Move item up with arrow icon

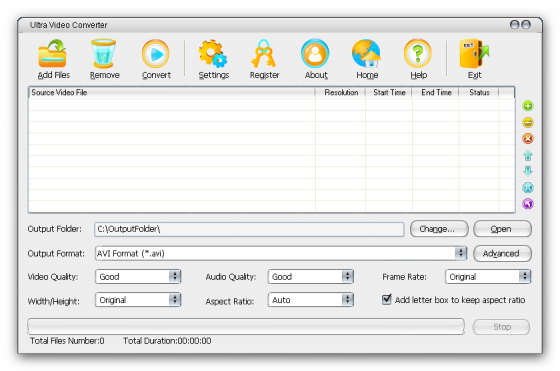528,155
